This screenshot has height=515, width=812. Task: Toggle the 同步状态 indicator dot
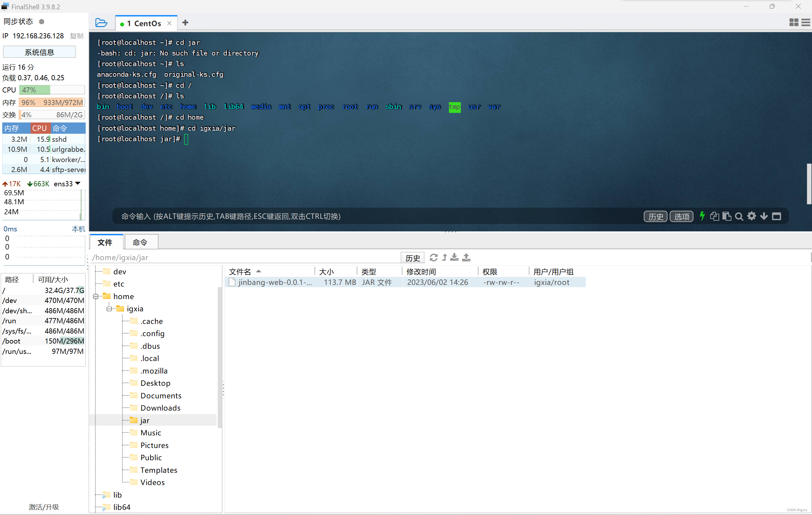pos(42,22)
